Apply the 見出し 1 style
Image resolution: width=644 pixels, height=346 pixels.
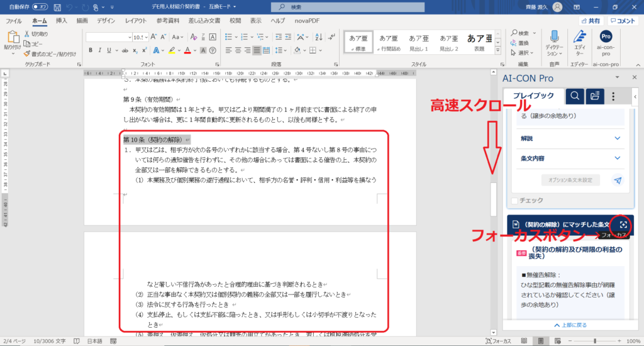pos(418,42)
